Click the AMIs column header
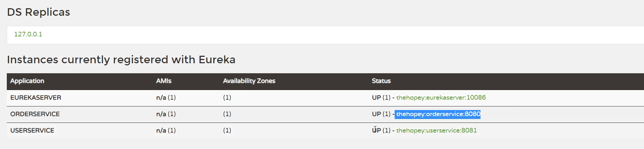Image resolution: width=644 pixels, height=149 pixels. point(164,81)
